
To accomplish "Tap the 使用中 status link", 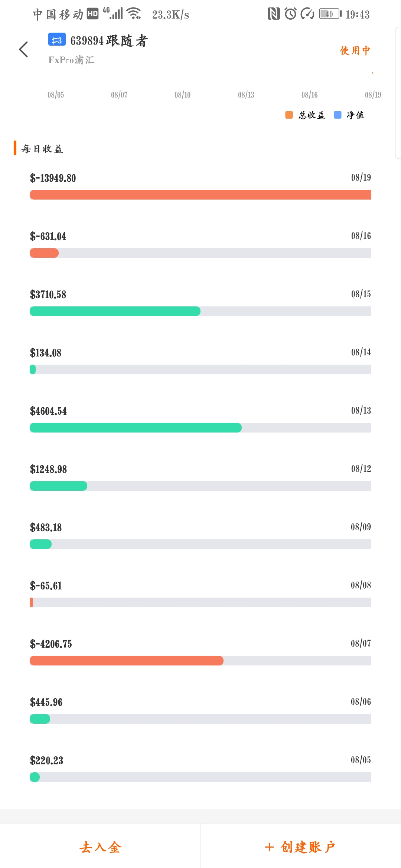I will 355,50.
